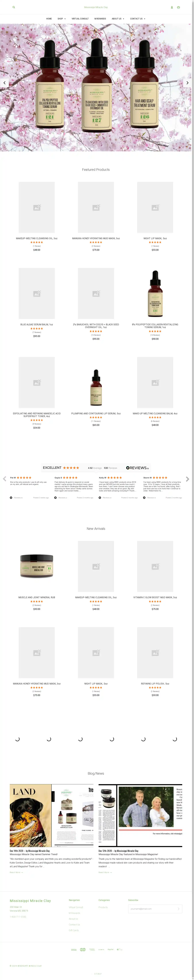
Task: Open the search magnifier icon
Action: point(14,7)
